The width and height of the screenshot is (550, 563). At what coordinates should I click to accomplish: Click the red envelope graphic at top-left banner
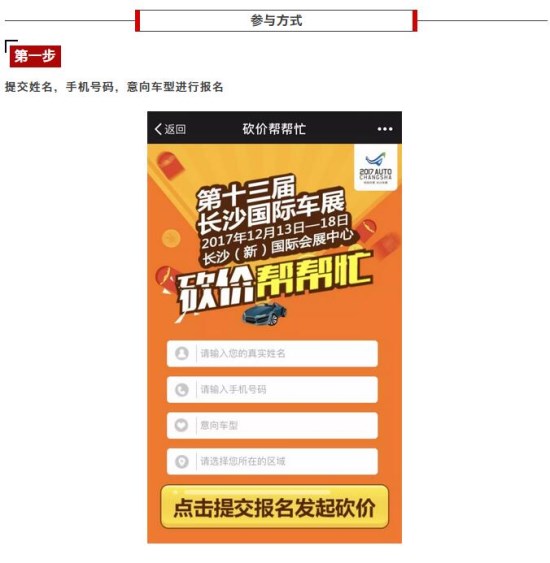coord(169,164)
